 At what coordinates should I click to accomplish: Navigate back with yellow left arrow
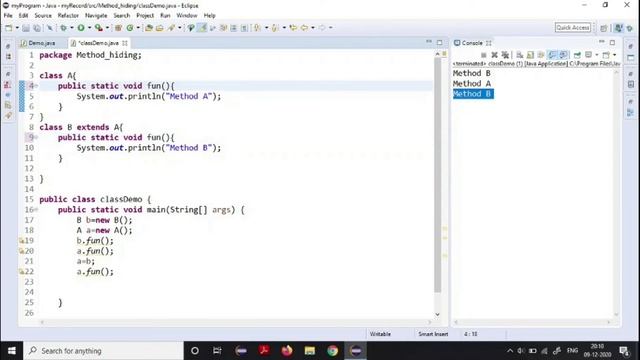(304, 28)
